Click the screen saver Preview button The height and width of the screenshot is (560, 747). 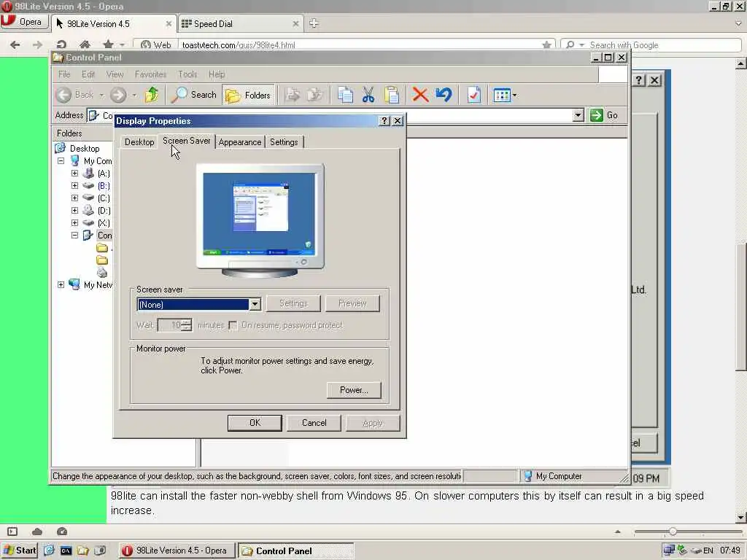click(x=352, y=303)
